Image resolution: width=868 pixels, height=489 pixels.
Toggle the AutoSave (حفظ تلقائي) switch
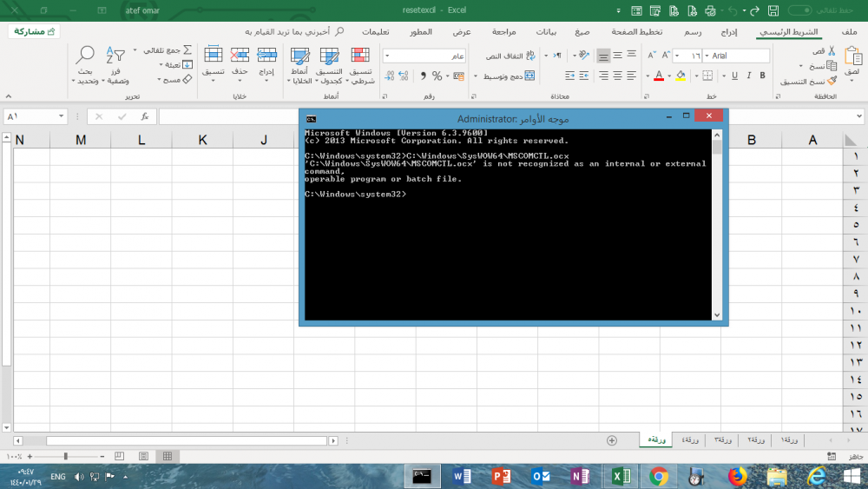point(800,10)
